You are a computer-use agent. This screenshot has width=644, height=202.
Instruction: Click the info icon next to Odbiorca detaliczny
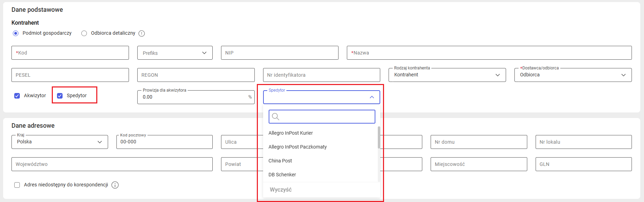141,33
